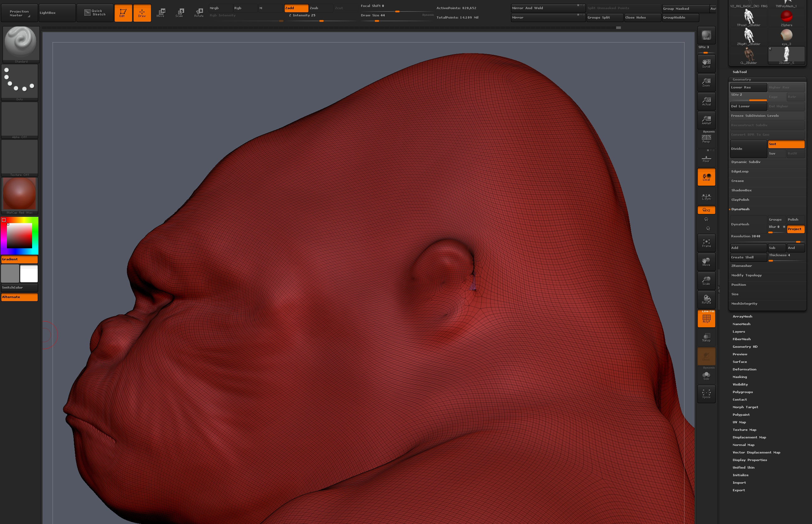Viewport: 812px width, 524px height.
Task: Click the Lower Res button
Action: 748,87
